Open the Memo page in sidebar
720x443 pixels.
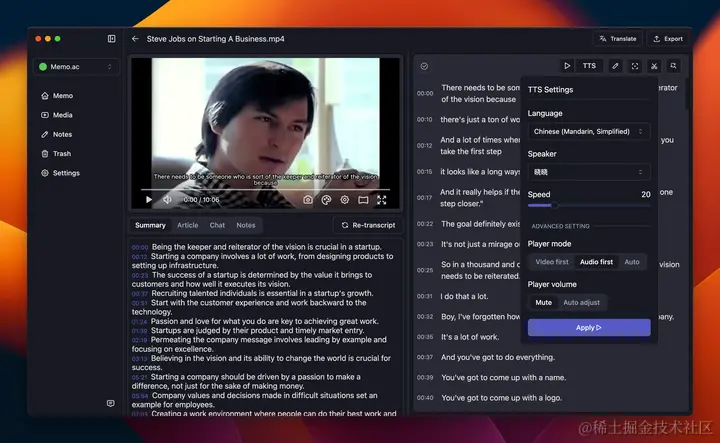pos(57,95)
